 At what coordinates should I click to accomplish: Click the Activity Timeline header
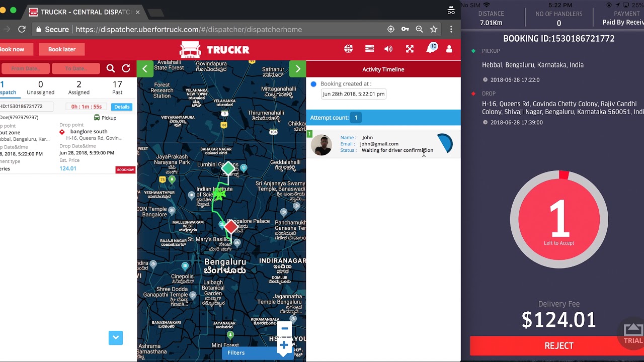pyautogui.click(x=383, y=69)
